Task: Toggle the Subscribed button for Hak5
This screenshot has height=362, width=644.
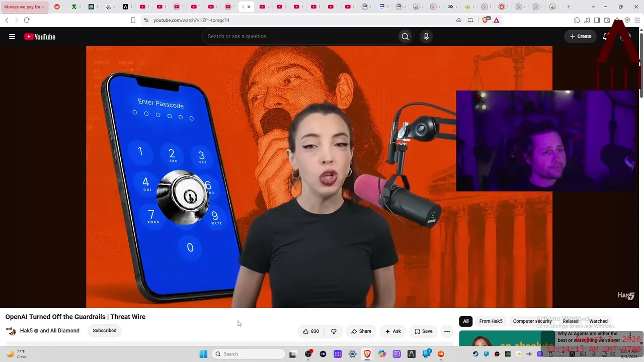Action: 105,331
